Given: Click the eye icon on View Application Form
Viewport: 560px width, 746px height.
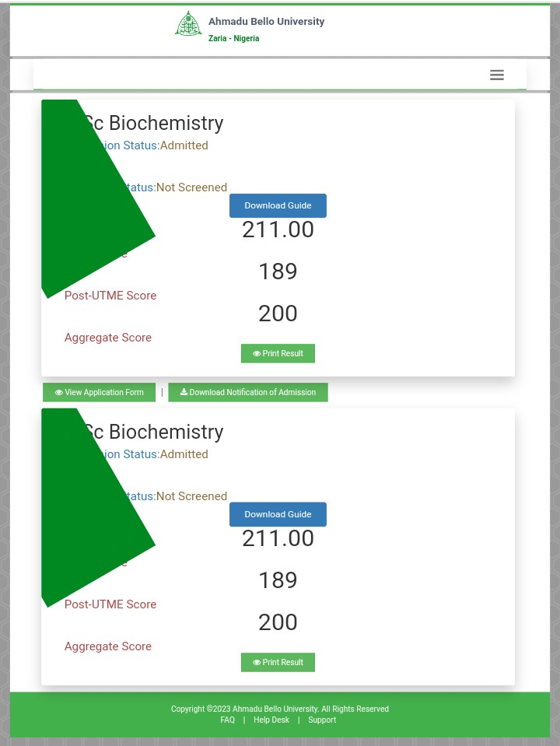Looking at the screenshot, I should [x=59, y=393].
